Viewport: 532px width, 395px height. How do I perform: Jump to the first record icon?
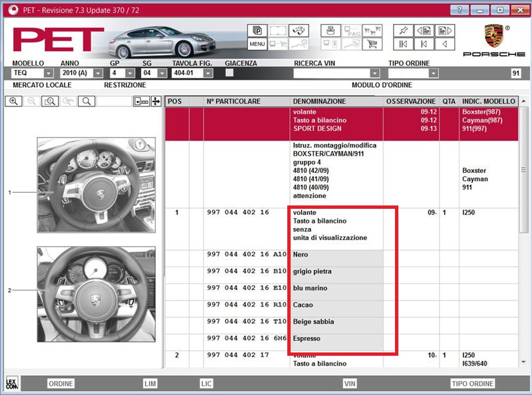point(403,44)
